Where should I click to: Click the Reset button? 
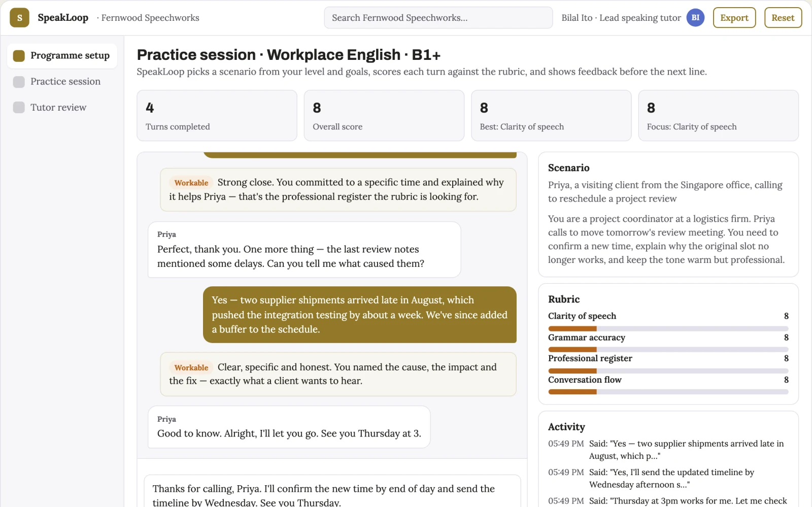[783, 18]
